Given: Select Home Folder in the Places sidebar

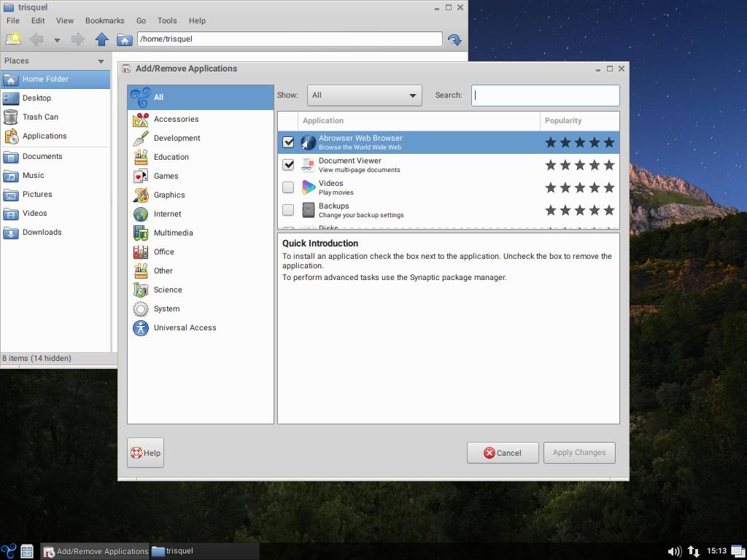Looking at the screenshot, I should pos(55,79).
